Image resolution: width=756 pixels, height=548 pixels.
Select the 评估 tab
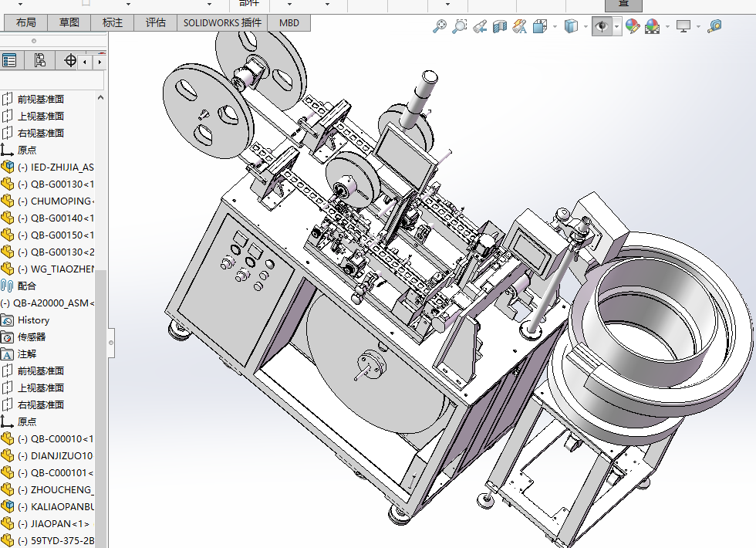[x=156, y=22]
